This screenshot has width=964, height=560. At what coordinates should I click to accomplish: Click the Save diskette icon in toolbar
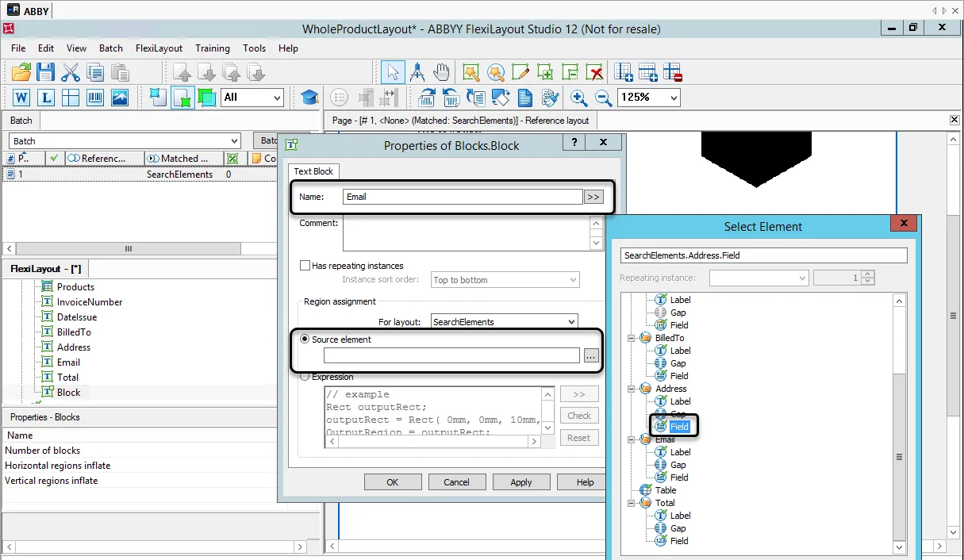[46, 73]
